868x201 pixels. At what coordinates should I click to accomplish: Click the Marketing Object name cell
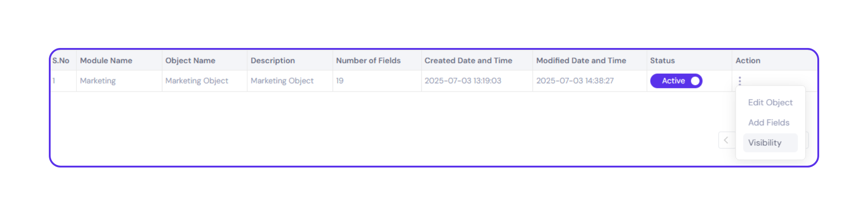(x=197, y=81)
